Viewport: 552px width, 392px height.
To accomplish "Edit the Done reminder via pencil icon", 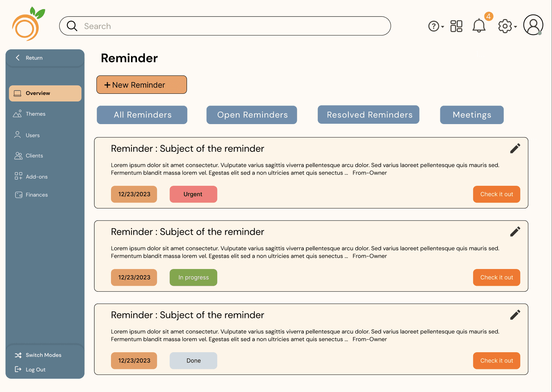I will click(515, 315).
